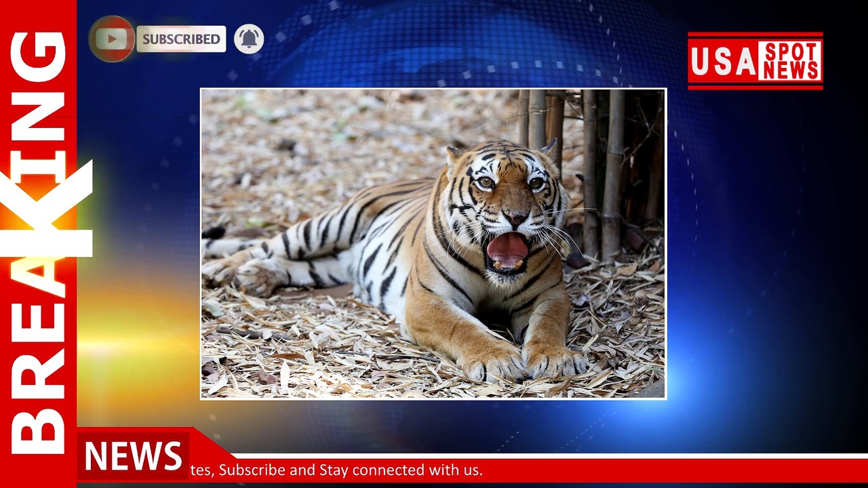Viewport: 868px width, 488px height.
Task: Select the tiger photo thumbnail
Action: (433, 244)
